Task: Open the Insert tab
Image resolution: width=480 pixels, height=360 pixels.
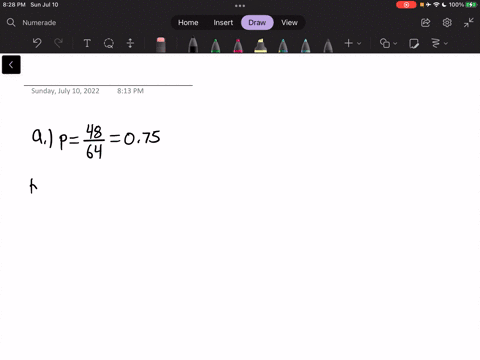Action: 223,23
